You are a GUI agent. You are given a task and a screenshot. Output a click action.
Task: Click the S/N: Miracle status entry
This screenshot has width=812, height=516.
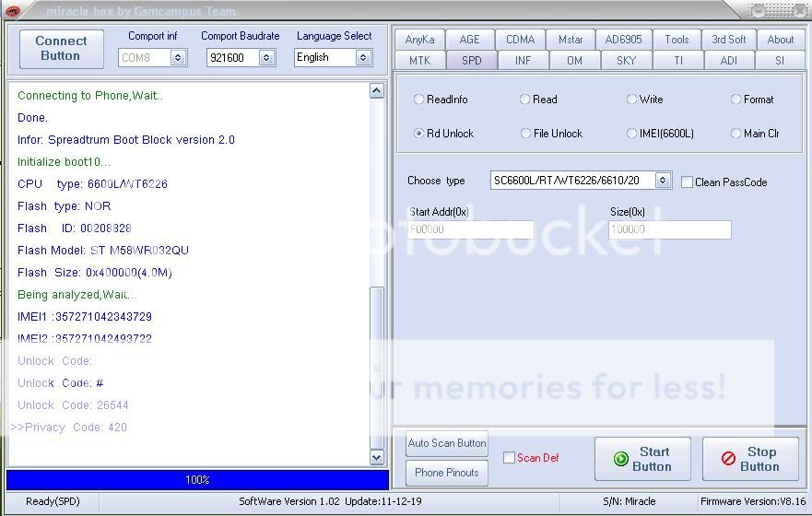pos(630,501)
